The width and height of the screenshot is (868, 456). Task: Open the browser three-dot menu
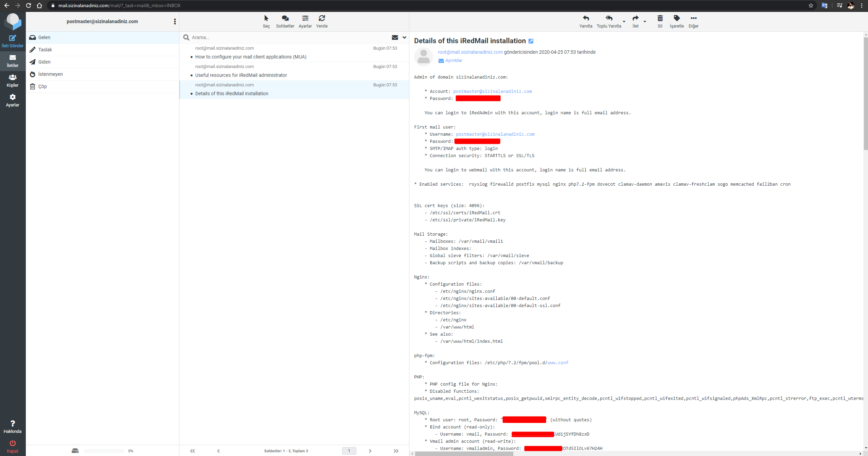pos(862,5)
